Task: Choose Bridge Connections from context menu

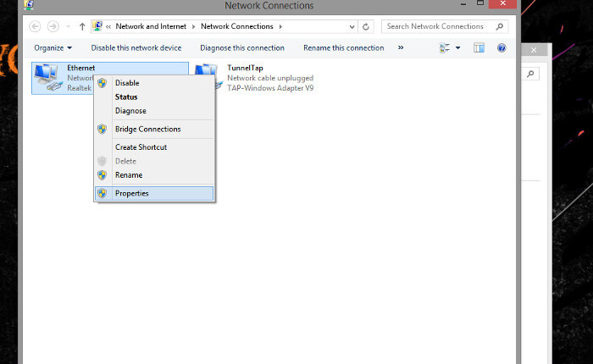Action: pyautogui.click(x=154, y=130)
